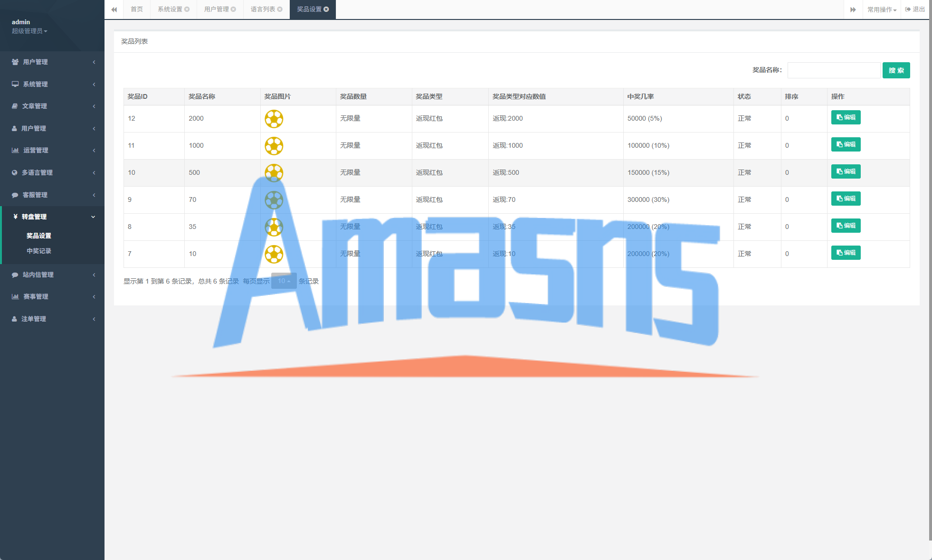Close the 系统设置 tab via its x icon
Image resolution: width=932 pixels, height=560 pixels.
pos(187,9)
